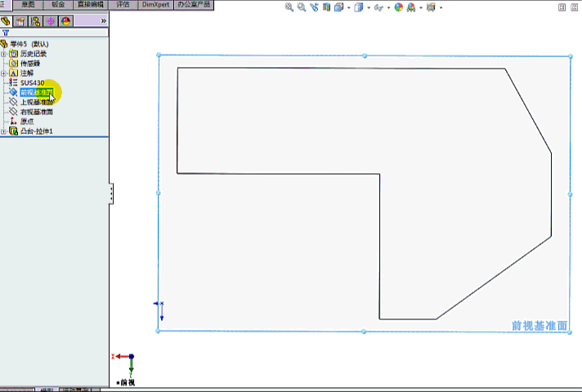Switch to the 直接编辑 tab
582x392 pixels.
(x=91, y=4)
